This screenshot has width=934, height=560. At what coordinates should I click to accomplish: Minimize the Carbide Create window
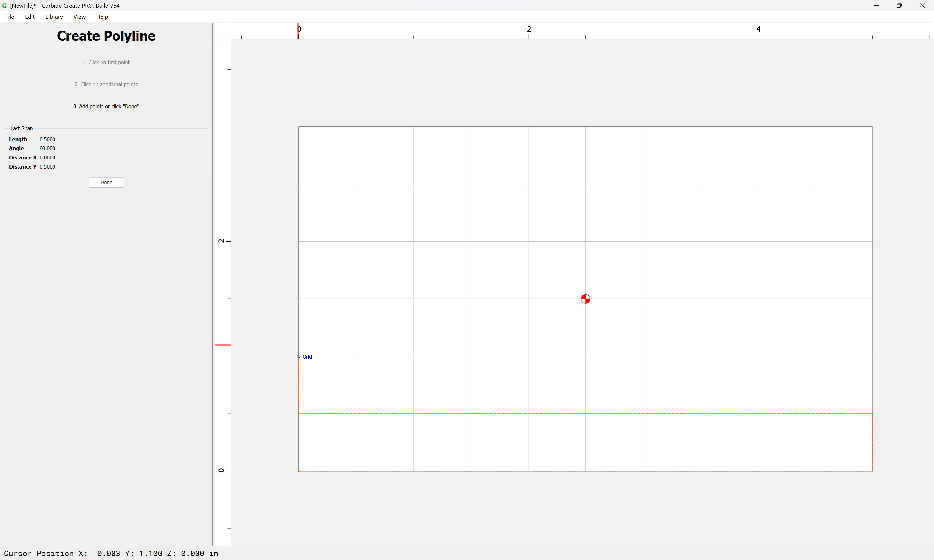point(876,6)
